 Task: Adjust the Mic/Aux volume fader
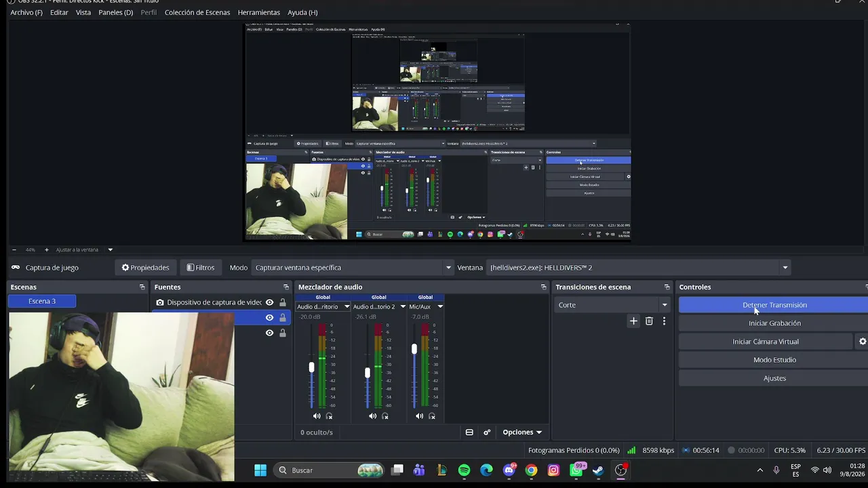coord(414,348)
